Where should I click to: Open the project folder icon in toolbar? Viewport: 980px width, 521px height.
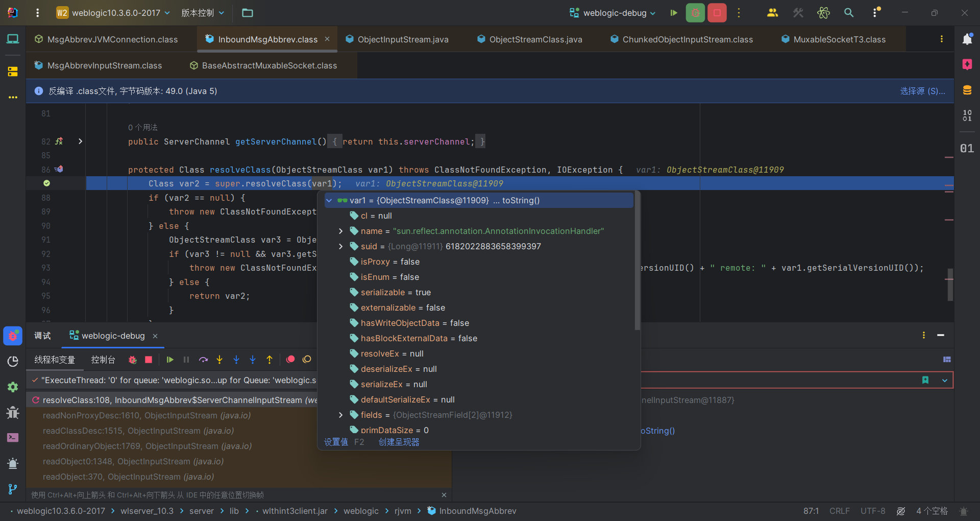[x=248, y=13]
